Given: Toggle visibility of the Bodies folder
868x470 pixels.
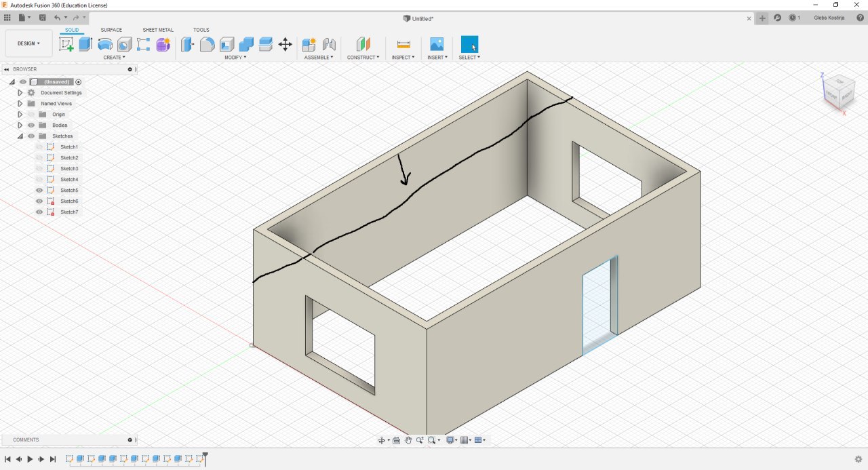Looking at the screenshot, I should (x=31, y=125).
